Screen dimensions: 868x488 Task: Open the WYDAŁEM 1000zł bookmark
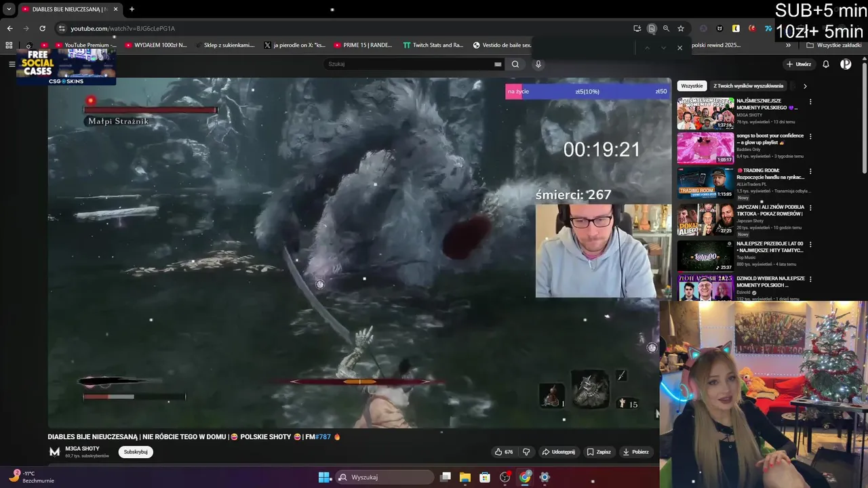tap(156, 45)
